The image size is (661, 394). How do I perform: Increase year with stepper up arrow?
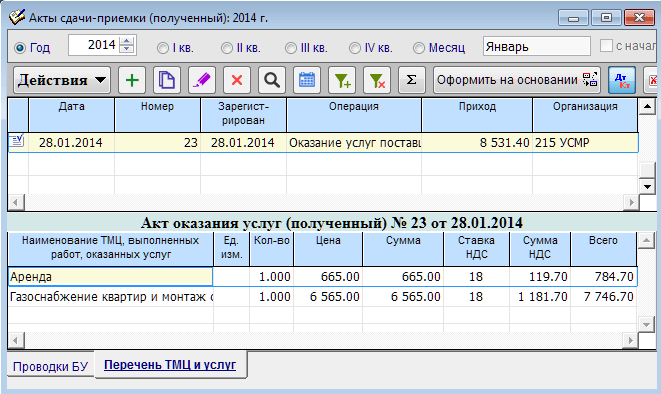coord(126,41)
